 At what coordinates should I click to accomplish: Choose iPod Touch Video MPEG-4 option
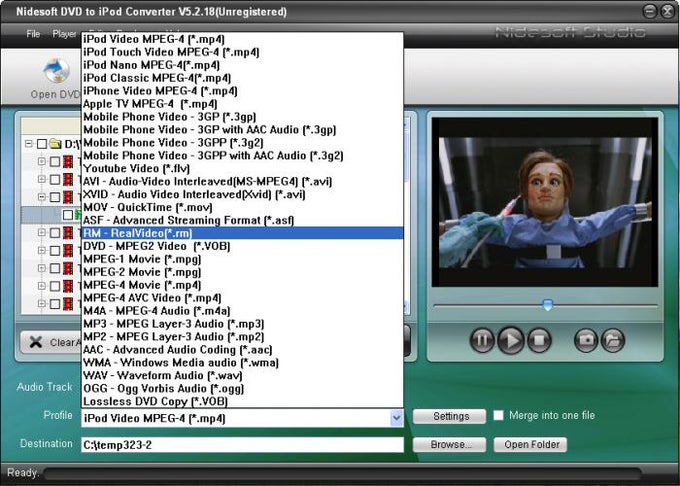(242, 52)
